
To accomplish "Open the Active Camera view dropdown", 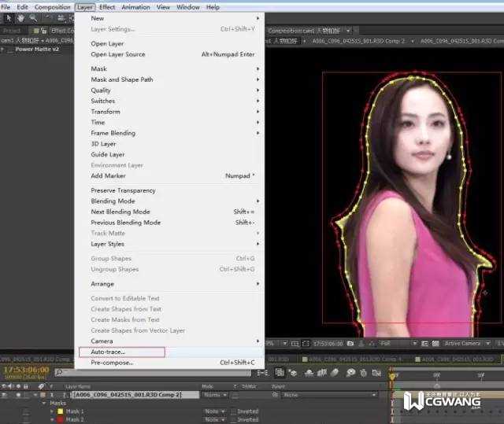I will pyautogui.click(x=467, y=344).
